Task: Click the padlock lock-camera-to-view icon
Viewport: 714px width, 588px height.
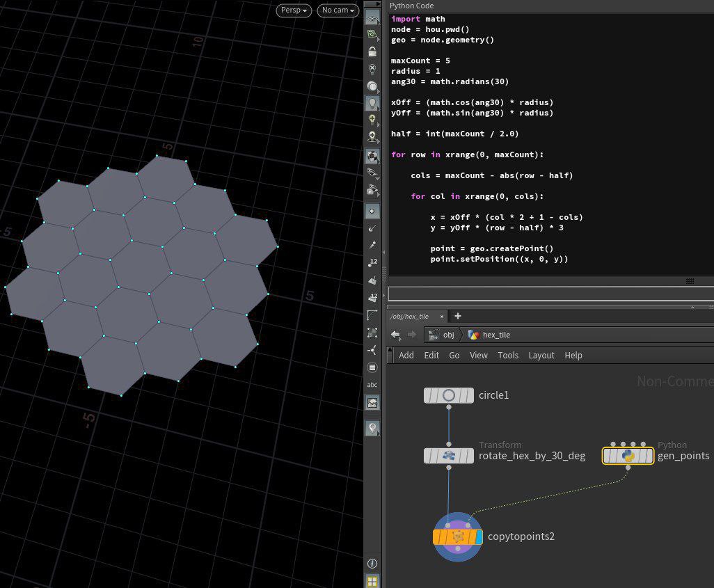Action: click(x=372, y=51)
